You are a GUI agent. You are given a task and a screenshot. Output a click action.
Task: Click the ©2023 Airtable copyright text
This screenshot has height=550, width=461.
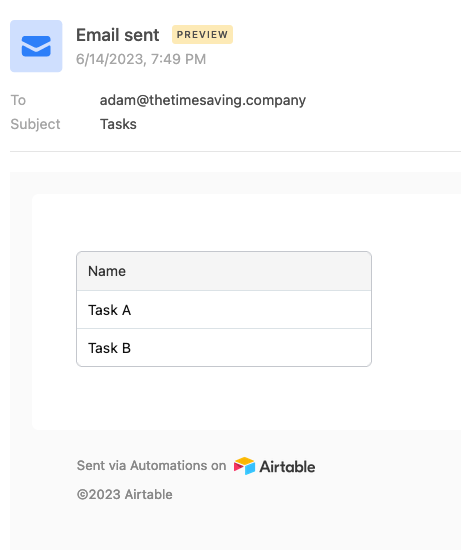125,495
